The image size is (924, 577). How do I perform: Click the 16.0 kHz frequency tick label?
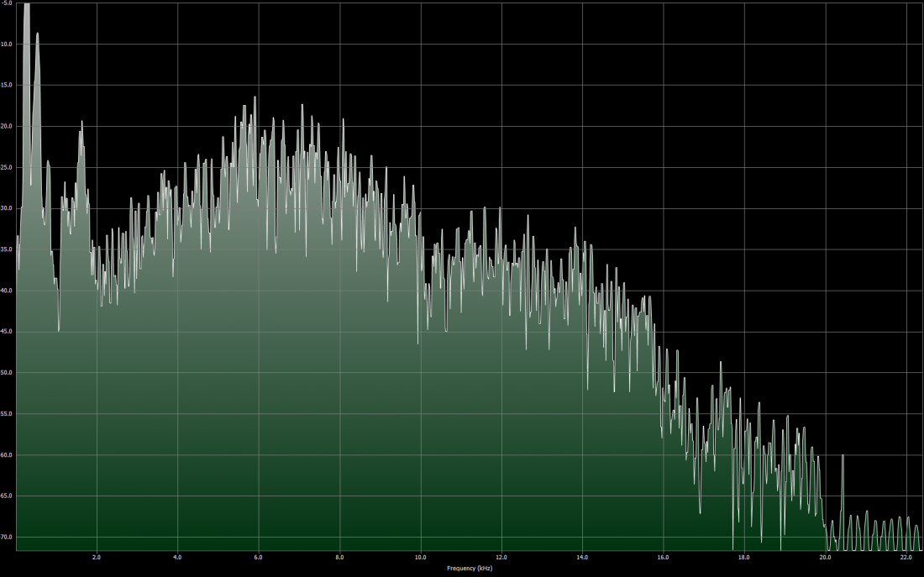(x=663, y=557)
